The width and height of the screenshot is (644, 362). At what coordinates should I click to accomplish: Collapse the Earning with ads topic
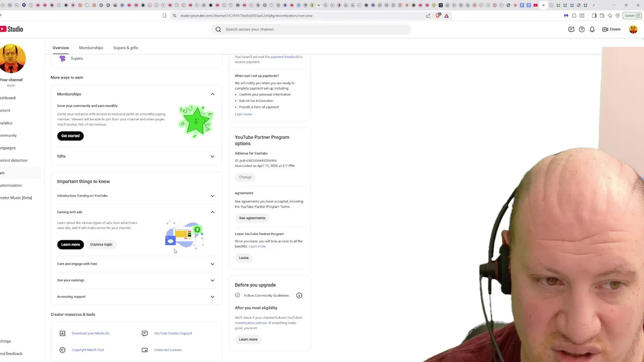[212, 212]
